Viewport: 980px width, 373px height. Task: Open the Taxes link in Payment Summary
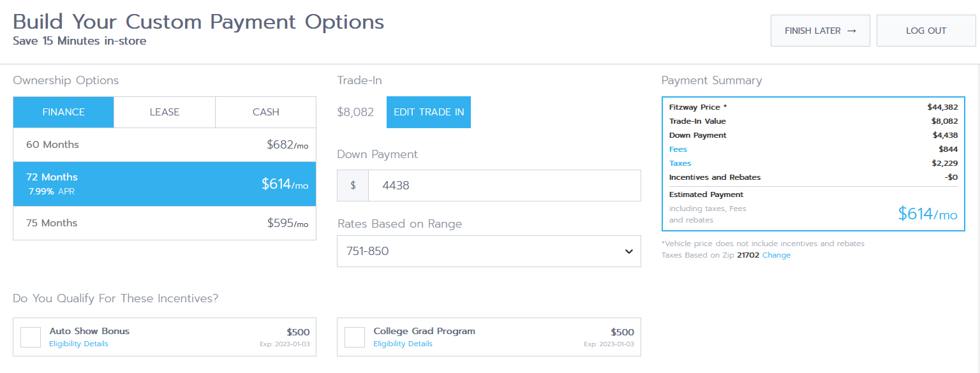680,163
